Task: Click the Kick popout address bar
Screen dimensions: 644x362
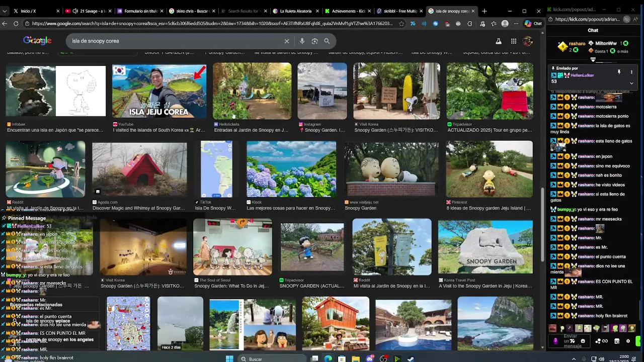Action: coord(588,19)
